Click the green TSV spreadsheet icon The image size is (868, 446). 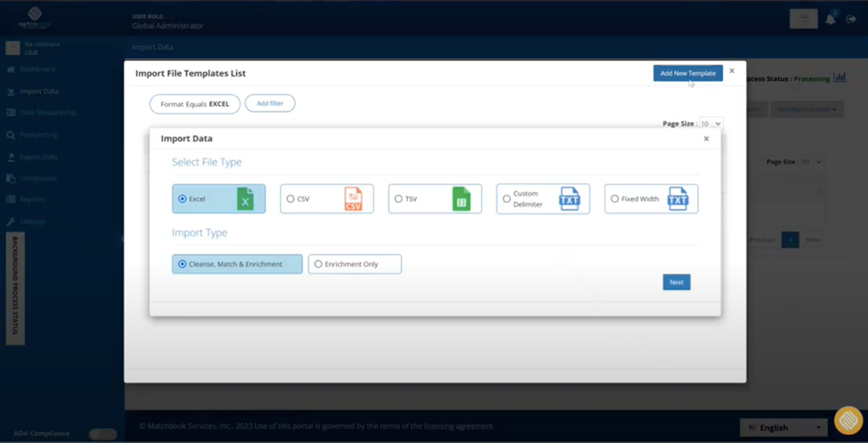coord(461,199)
